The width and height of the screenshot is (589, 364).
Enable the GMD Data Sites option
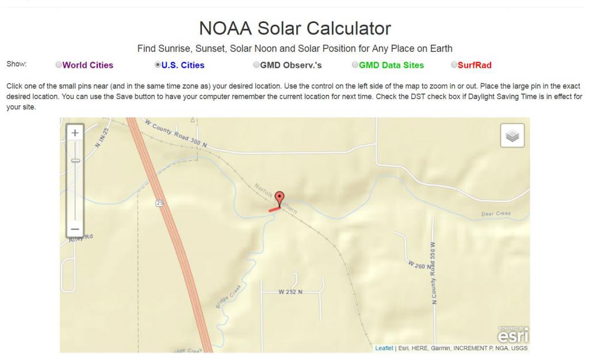(x=355, y=66)
